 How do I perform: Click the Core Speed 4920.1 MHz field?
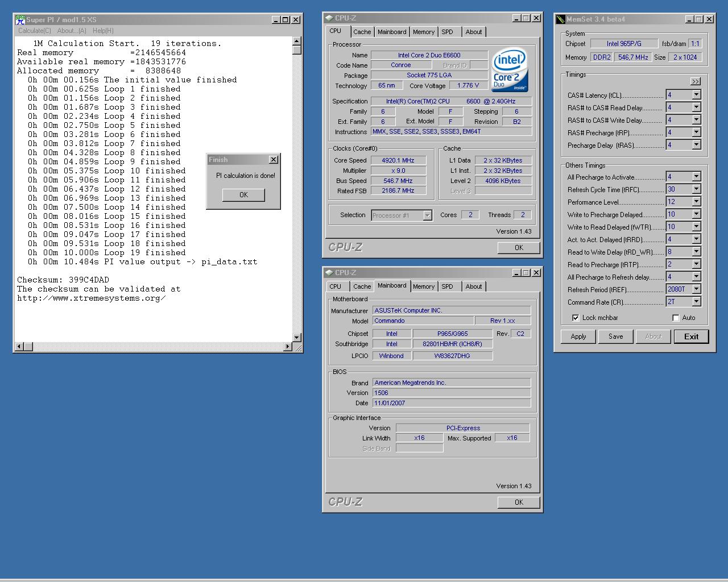click(x=398, y=160)
